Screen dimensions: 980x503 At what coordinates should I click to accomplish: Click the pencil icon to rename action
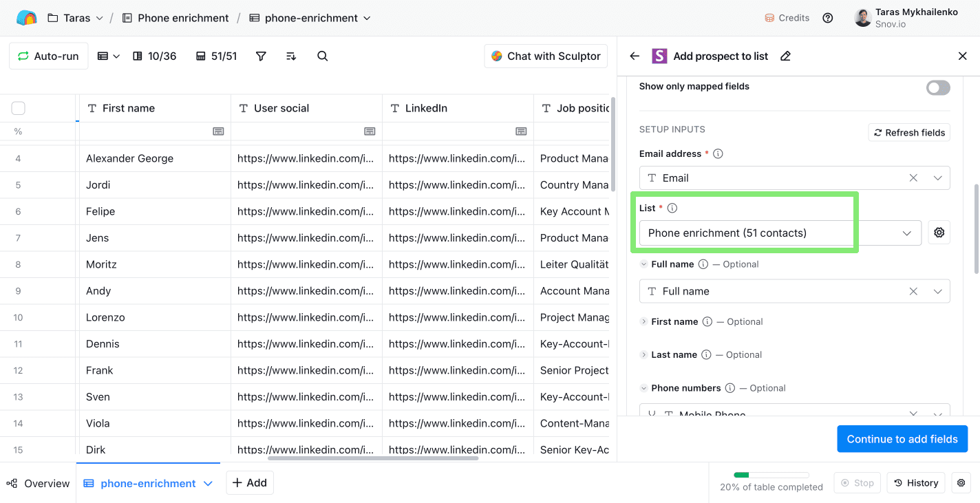(785, 56)
